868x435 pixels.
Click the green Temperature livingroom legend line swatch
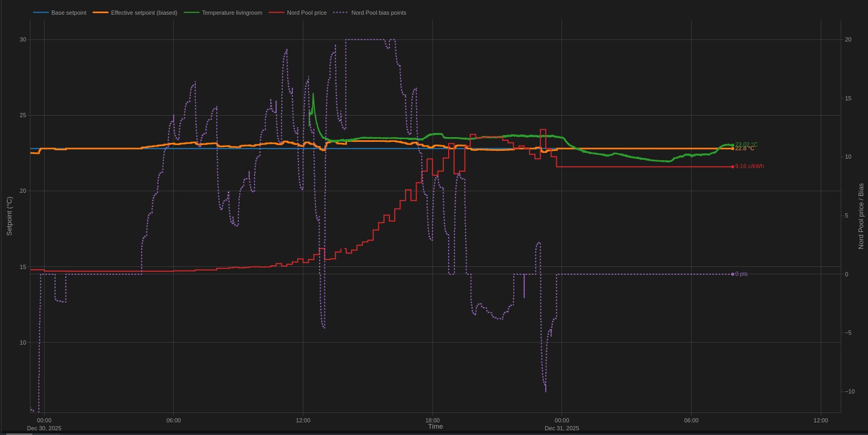(192, 13)
